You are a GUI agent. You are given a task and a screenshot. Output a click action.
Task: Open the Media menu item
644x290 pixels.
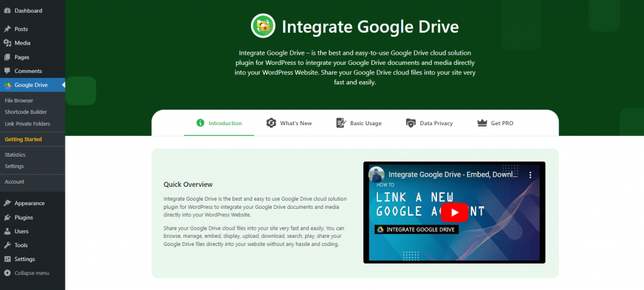(x=33, y=43)
